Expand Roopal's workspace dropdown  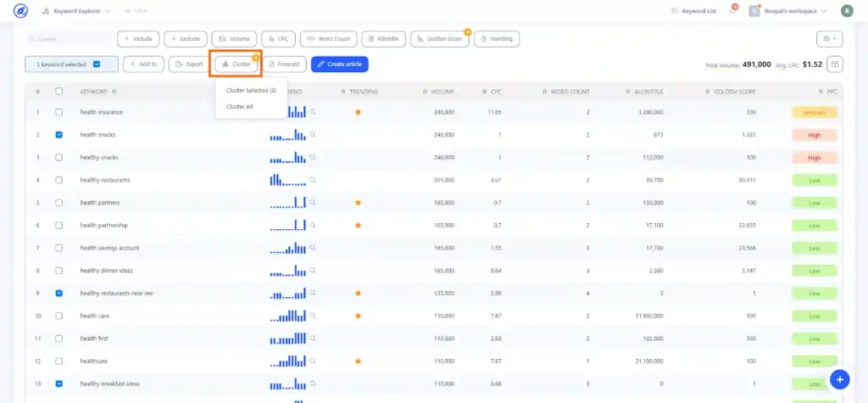pos(787,11)
